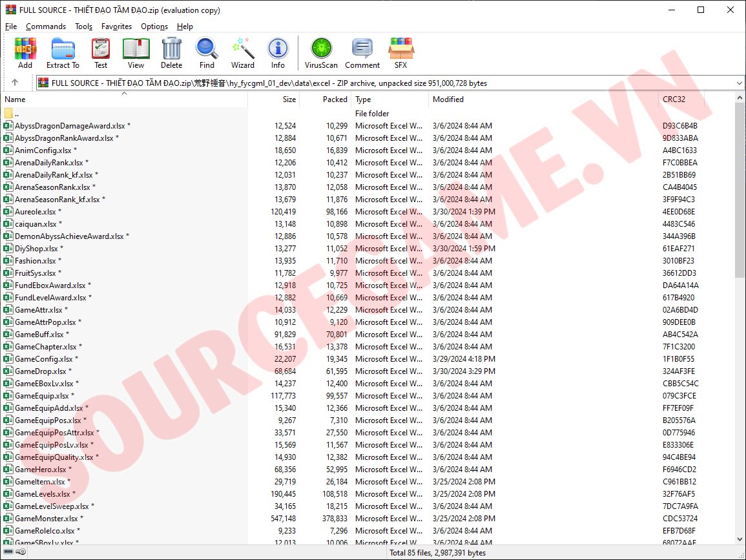The height and width of the screenshot is (560, 746).
Task: Click the View file toolbar icon
Action: (x=136, y=52)
